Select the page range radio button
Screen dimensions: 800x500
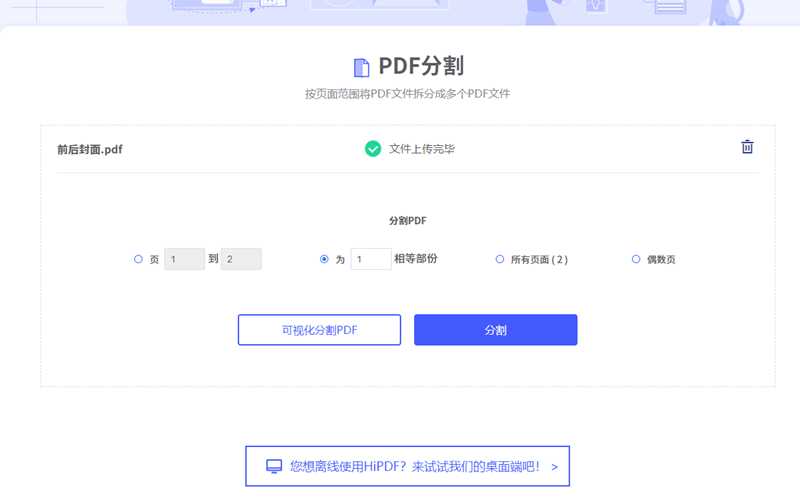(138, 259)
